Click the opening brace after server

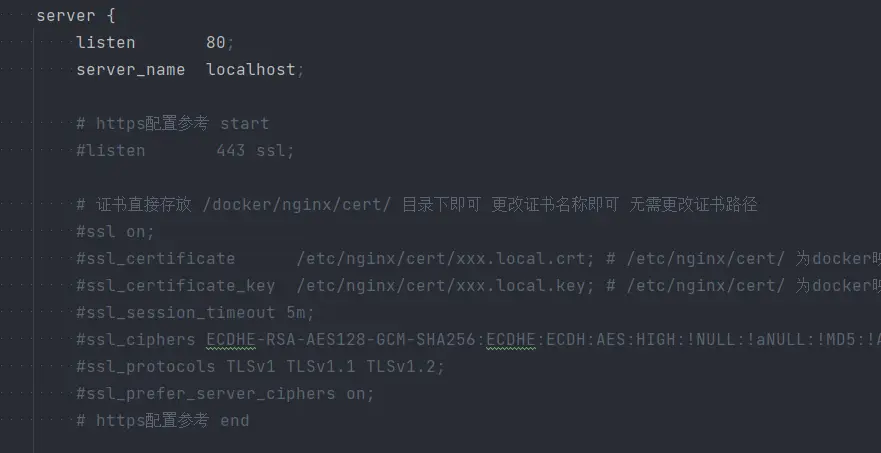point(111,16)
